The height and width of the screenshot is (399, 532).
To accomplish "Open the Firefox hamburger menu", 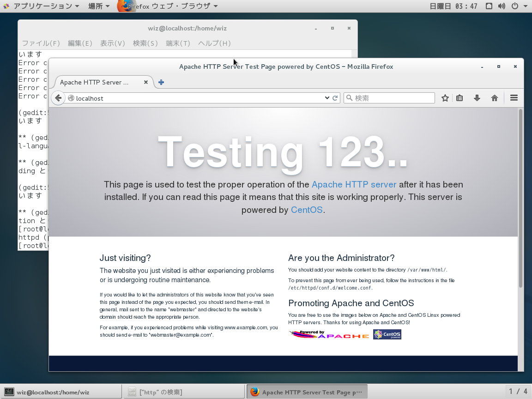I will 514,98.
